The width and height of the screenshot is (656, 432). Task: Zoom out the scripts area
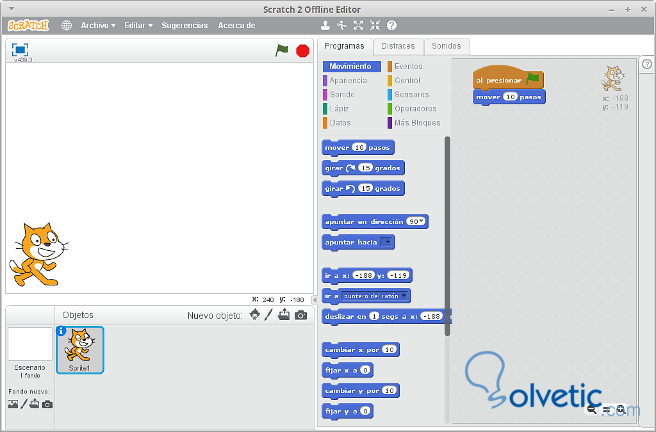tap(592, 410)
